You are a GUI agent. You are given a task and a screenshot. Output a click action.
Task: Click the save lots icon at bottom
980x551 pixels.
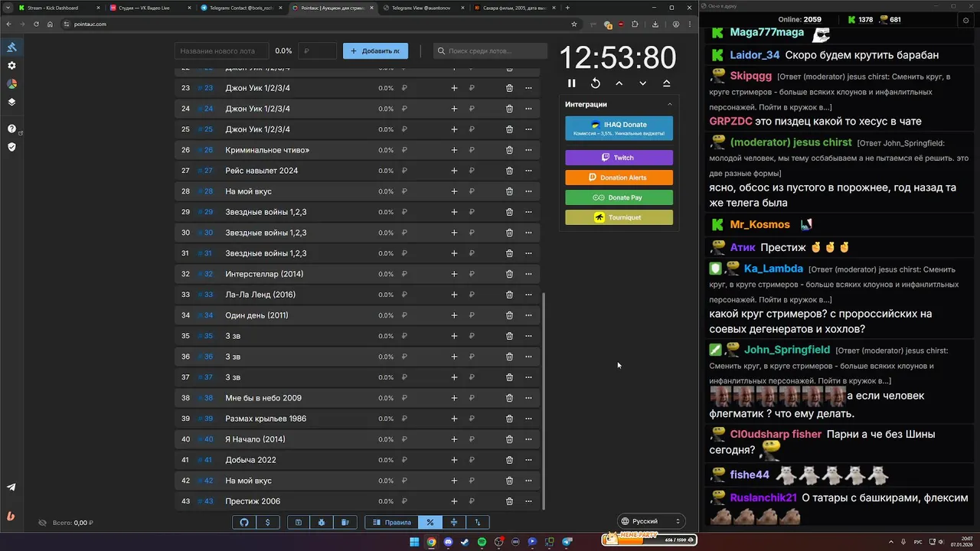(299, 522)
